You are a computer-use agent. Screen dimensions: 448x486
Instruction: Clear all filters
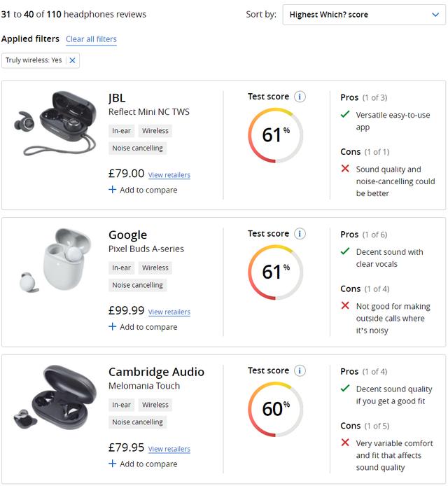[91, 39]
